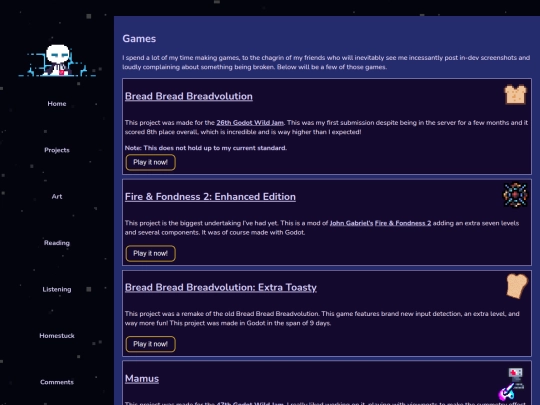540x405 pixels.
Task: Play it now for Fire & Fondness 2
Action: pyautogui.click(x=150, y=253)
